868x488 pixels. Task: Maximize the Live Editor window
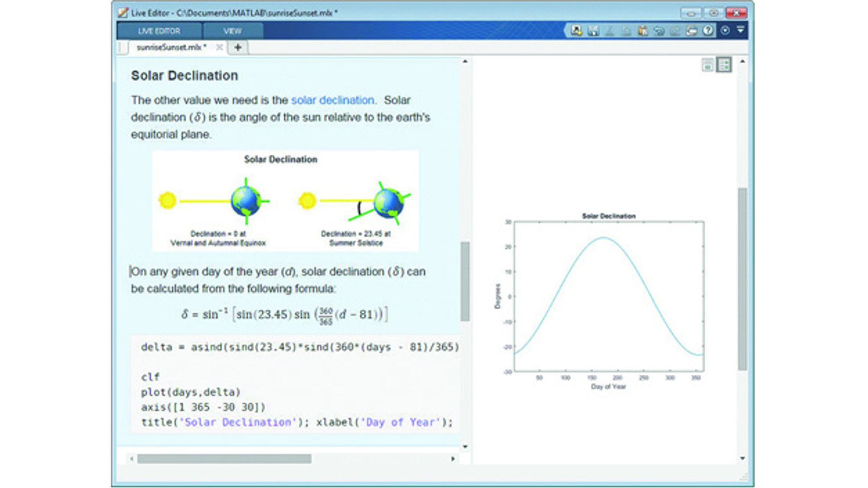(x=713, y=13)
